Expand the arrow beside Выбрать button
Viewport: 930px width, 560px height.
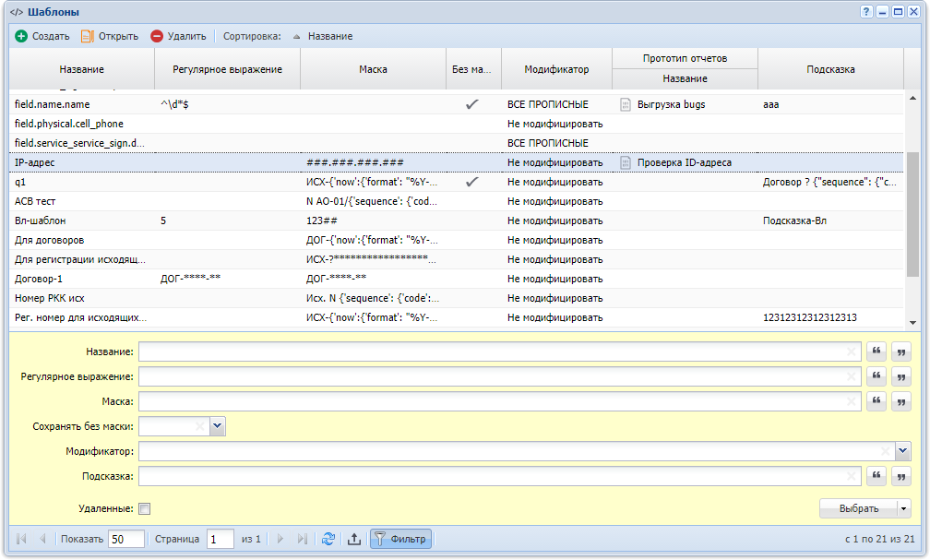(x=903, y=508)
